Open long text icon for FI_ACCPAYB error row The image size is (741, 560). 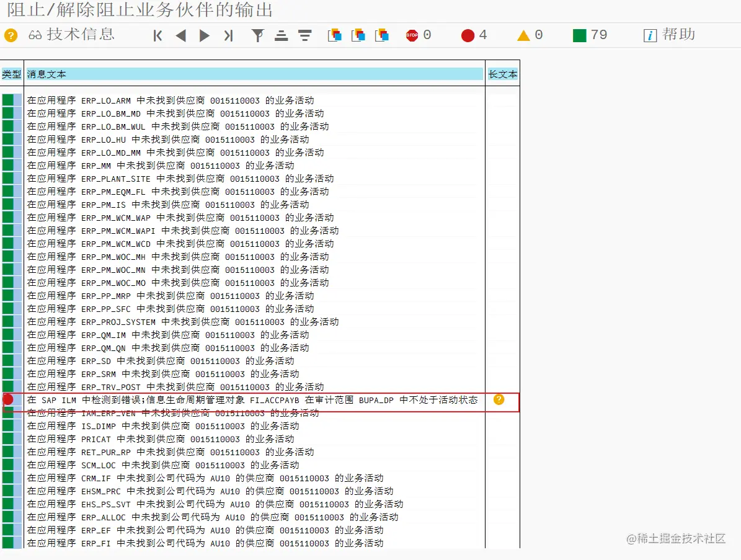pos(499,400)
